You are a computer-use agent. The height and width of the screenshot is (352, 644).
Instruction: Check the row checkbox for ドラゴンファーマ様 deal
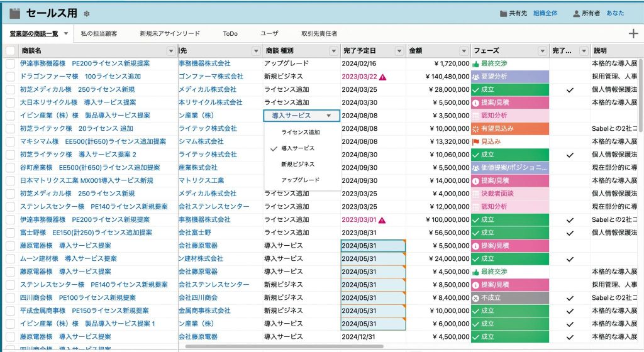(11, 77)
